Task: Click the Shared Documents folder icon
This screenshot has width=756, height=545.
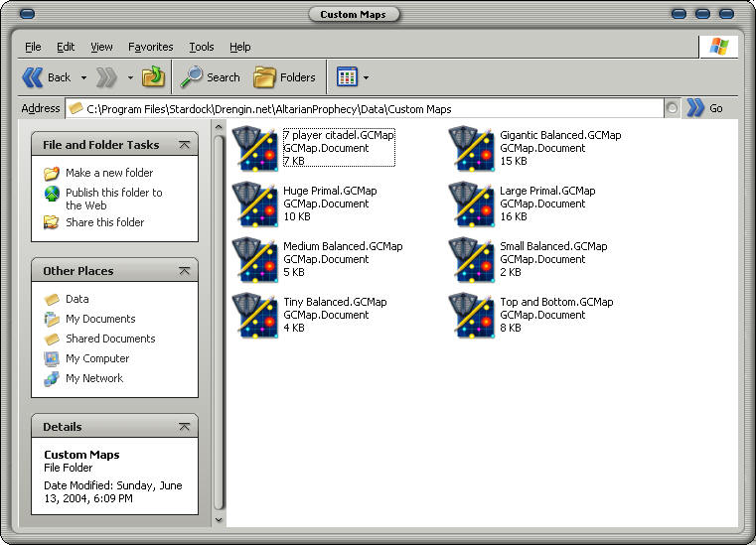Action: tap(52, 339)
